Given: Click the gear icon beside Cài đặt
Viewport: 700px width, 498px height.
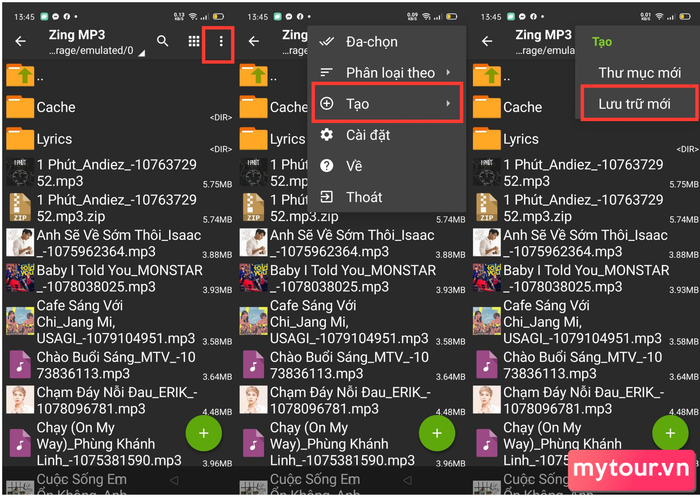Looking at the screenshot, I should point(327,135).
